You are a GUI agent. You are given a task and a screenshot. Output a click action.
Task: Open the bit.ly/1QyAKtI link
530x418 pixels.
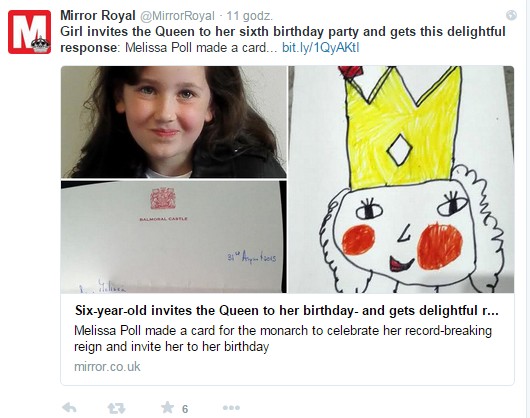tap(320, 48)
